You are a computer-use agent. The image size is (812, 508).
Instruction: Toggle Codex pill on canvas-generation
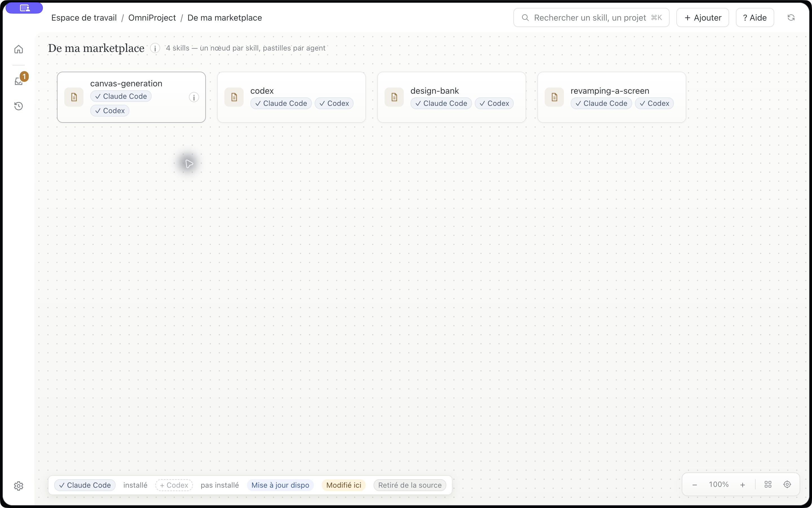[110, 111]
